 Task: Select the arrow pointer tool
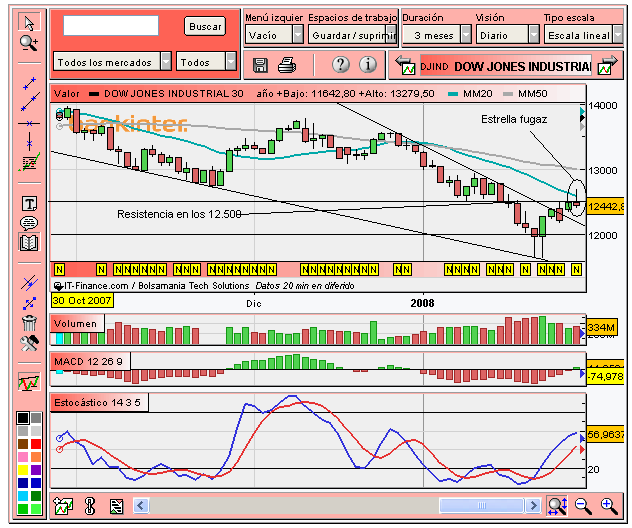pos(29,22)
